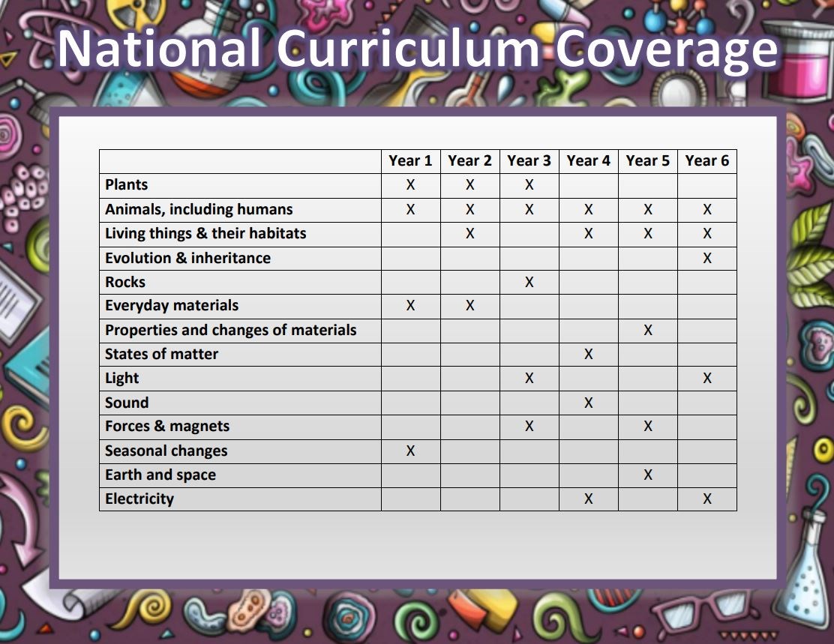Click the Living things & their habitats label
The width and height of the screenshot is (834, 644).
205,233
